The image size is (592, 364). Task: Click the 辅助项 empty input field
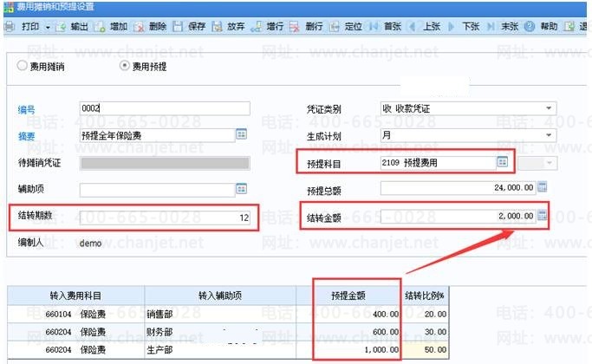(157, 190)
